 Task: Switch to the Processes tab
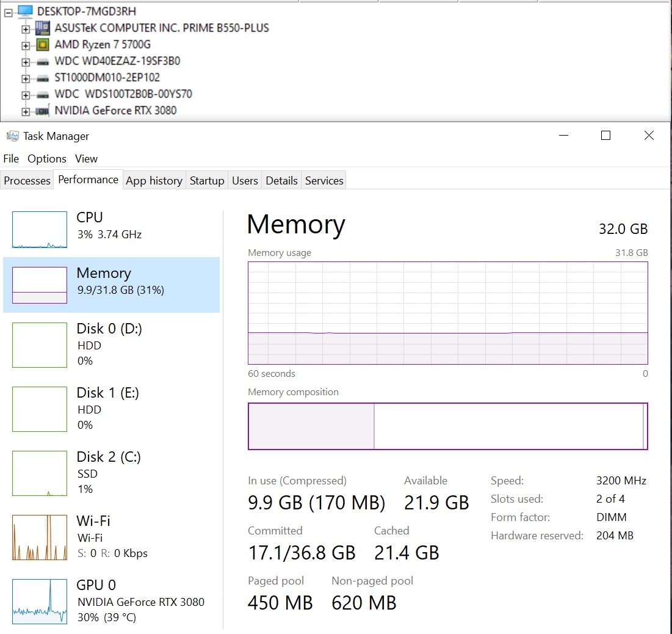pyautogui.click(x=27, y=181)
